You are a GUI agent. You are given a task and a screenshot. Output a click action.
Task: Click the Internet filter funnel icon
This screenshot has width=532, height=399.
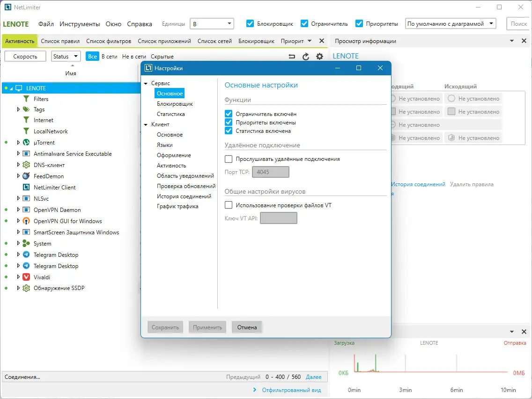pos(26,120)
